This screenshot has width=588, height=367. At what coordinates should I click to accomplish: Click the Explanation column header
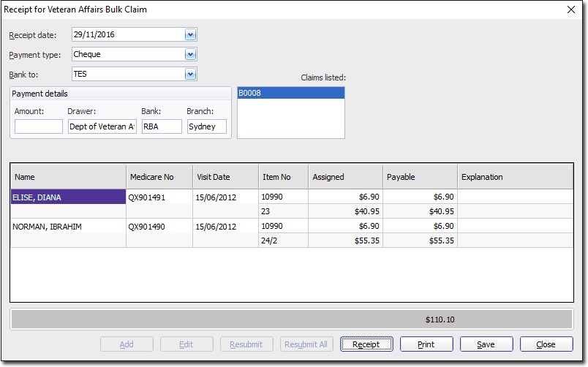(514, 177)
